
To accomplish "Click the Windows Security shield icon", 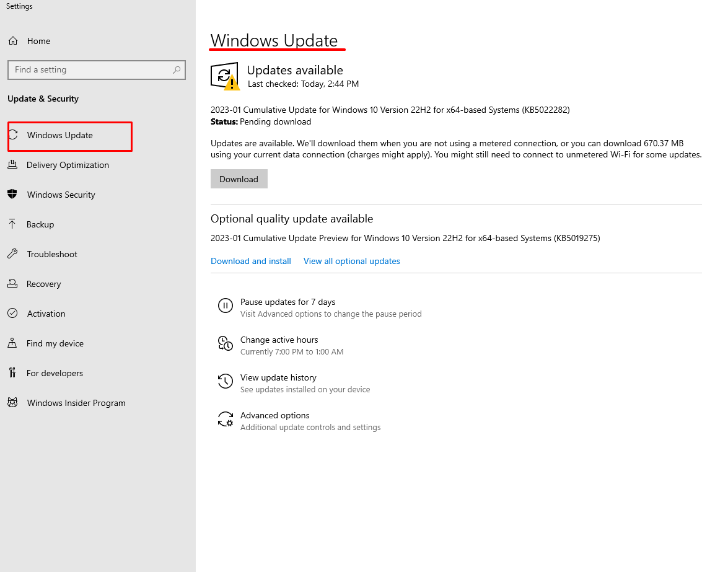I will [x=12, y=194].
